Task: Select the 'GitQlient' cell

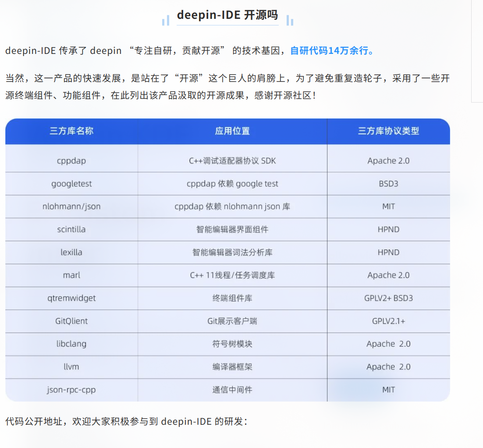Action: [x=71, y=321]
